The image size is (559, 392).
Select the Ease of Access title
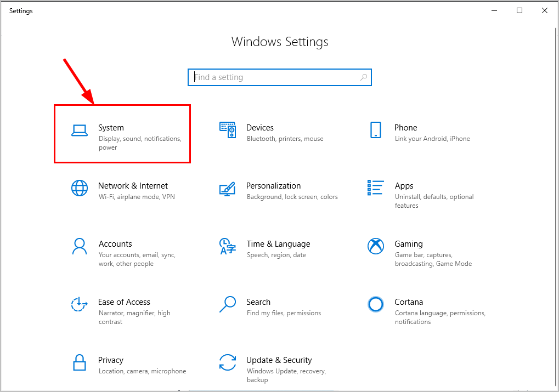(124, 302)
